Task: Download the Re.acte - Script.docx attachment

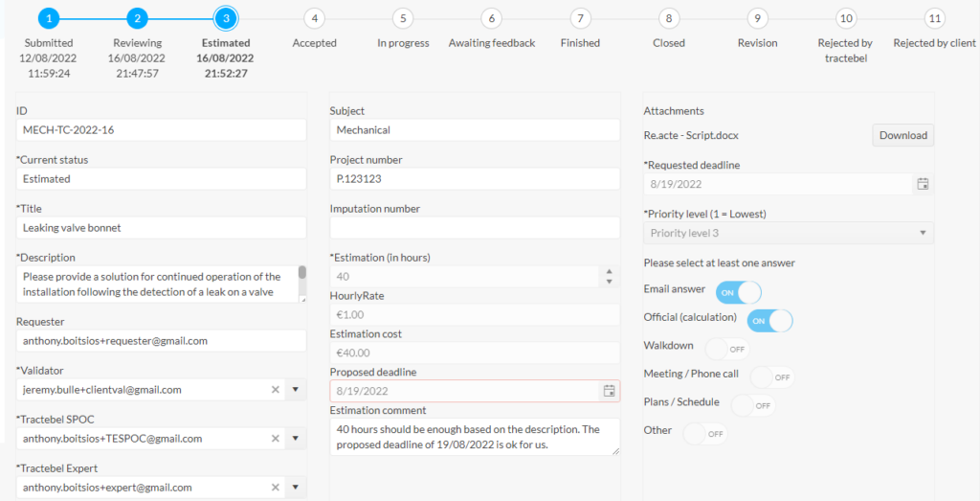Action: pyautogui.click(x=903, y=135)
